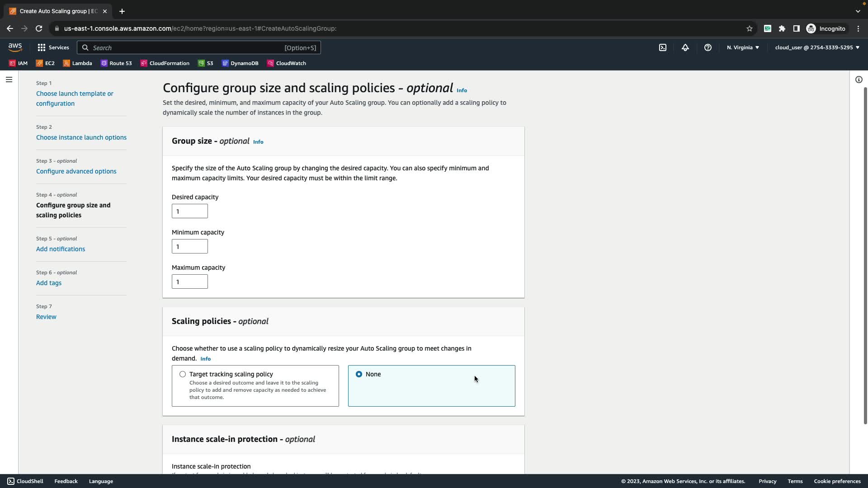Select the None scaling policy option
This screenshot has width=868, height=488.
click(359, 374)
